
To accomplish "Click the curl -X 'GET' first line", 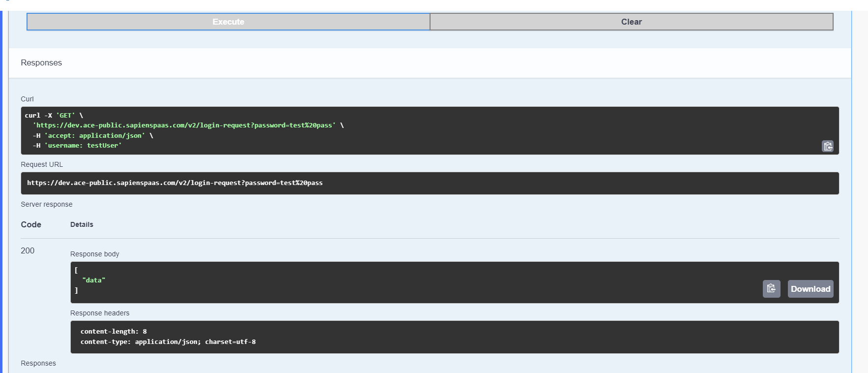I will click(54, 116).
